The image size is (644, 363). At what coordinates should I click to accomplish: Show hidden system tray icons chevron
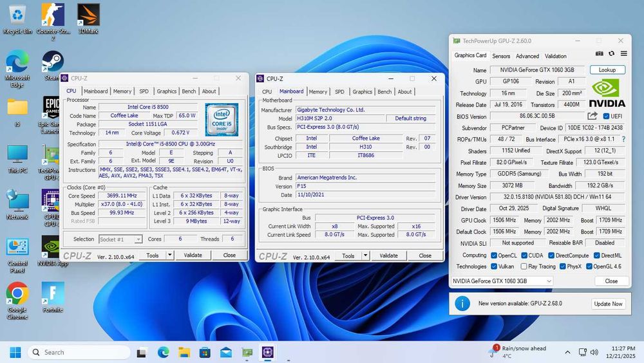(x=567, y=352)
